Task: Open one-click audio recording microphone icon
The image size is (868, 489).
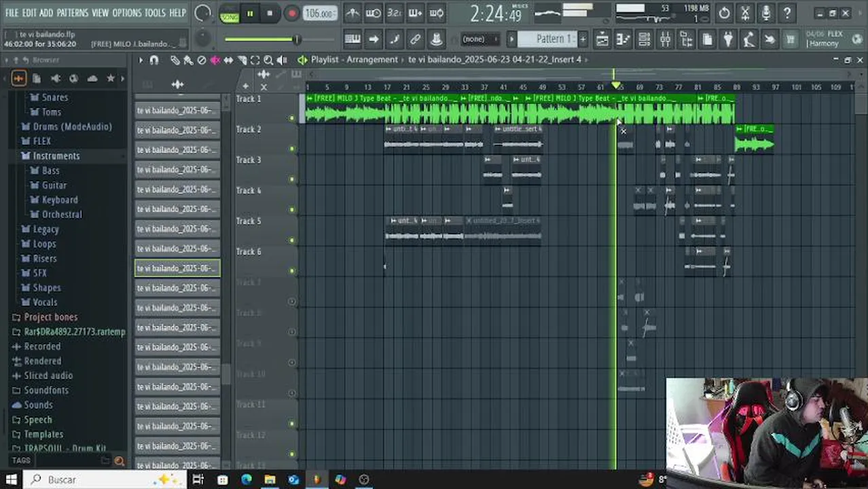Action: tap(766, 13)
